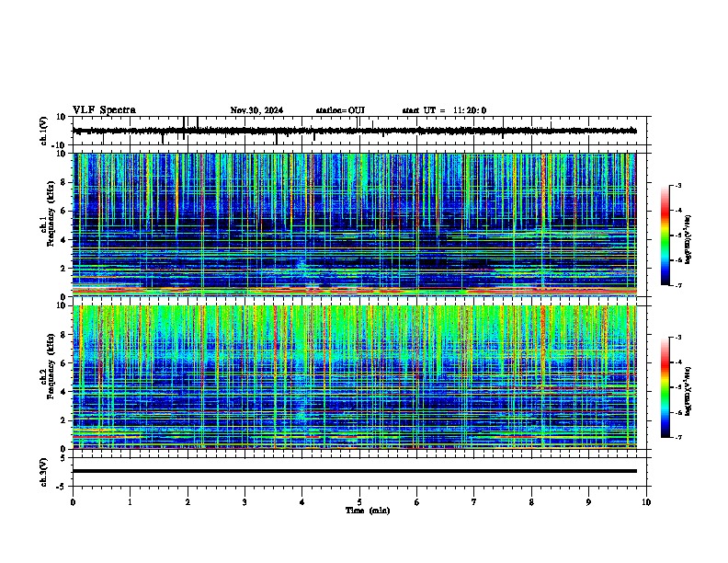The height and width of the screenshot is (563, 728).
Task: Click the "-3" label atop ch.1 colorbar
Action: coord(677,185)
